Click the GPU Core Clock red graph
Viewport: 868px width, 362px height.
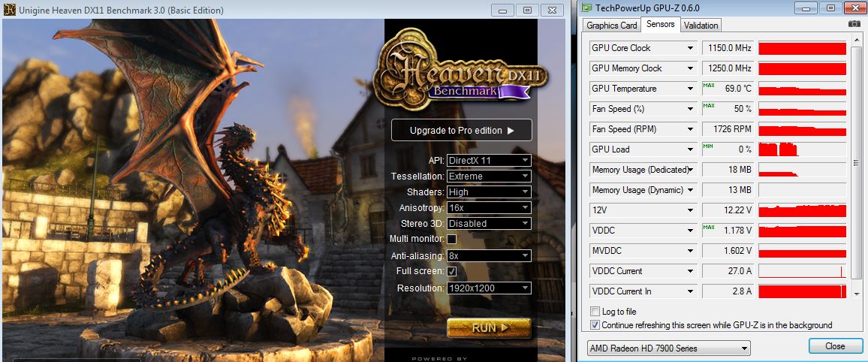(802, 48)
